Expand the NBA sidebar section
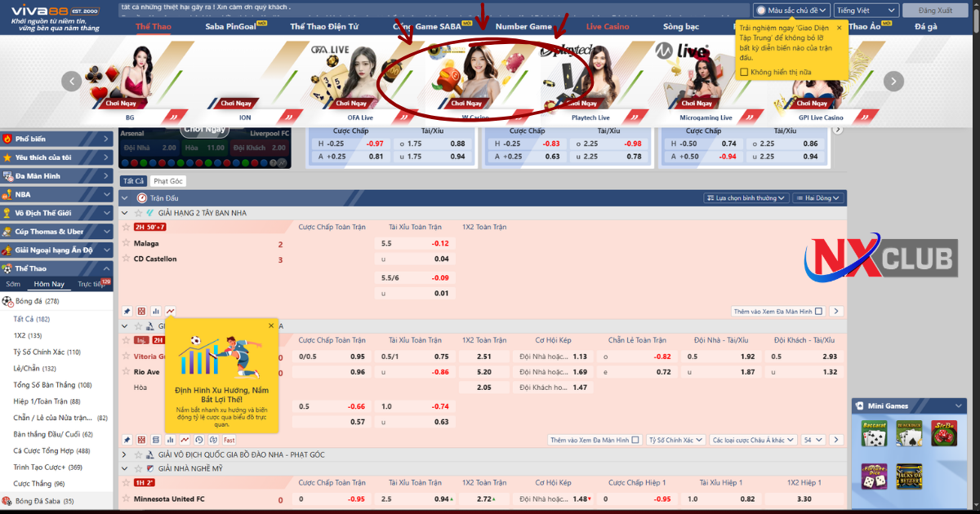Image resolution: width=980 pixels, height=514 pixels. click(56, 194)
